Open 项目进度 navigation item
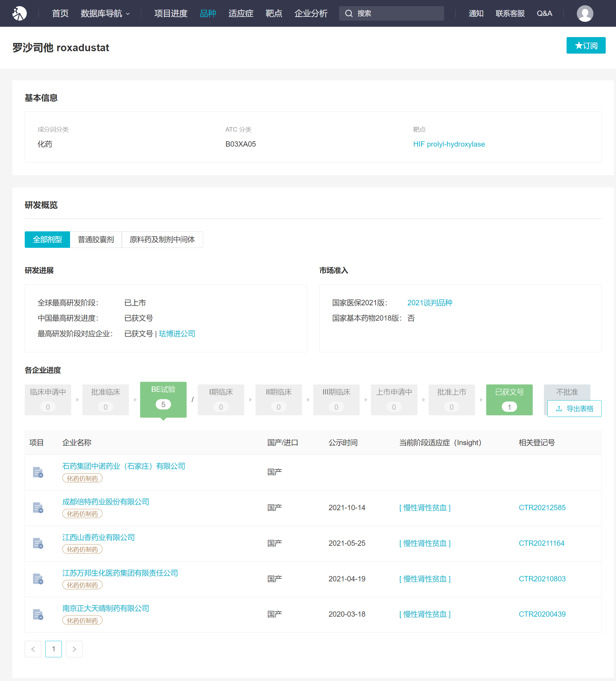616x681 pixels. click(x=171, y=14)
